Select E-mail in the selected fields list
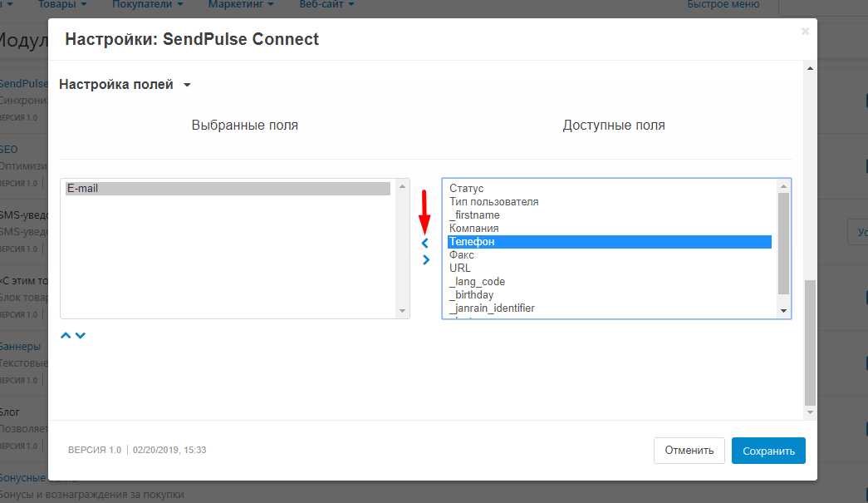Image resolution: width=868 pixels, height=503 pixels. tap(228, 189)
